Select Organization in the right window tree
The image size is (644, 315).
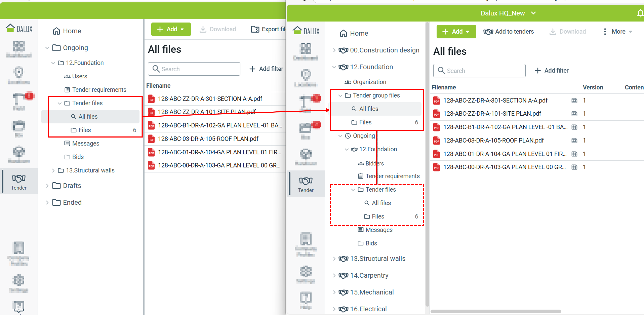[365, 82]
